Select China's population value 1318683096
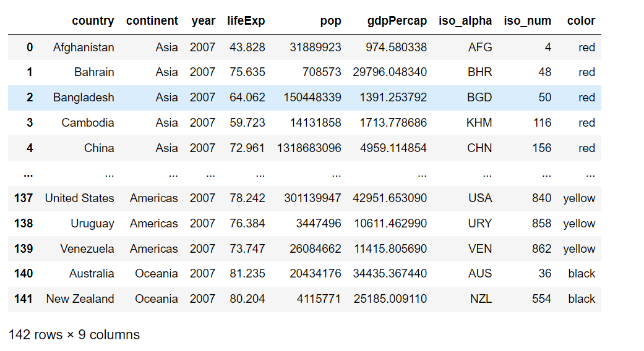This screenshot has height=351, width=644. coord(309,148)
